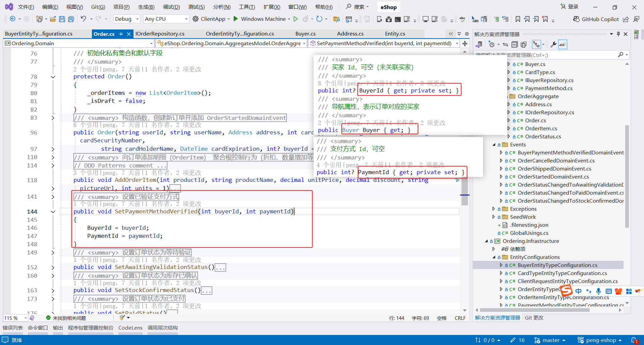Switch to the Address.cs editor tab
The height and width of the screenshot is (345, 644).
350,34
